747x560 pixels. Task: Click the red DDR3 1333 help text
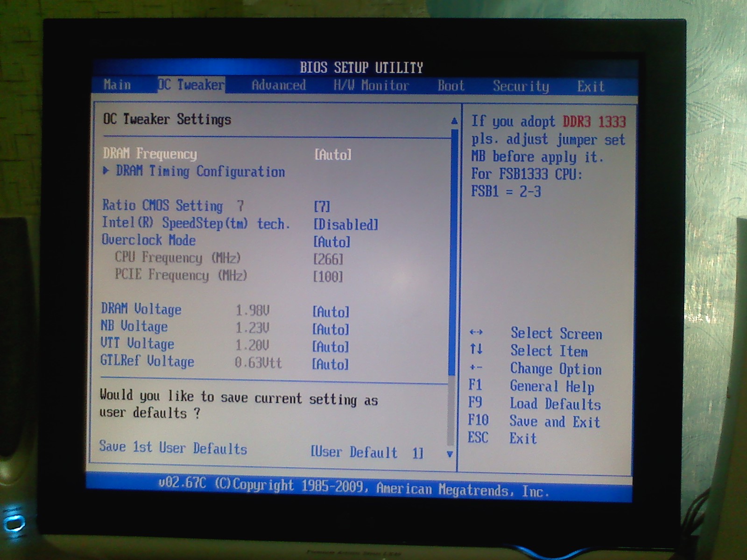click(594, 122)
